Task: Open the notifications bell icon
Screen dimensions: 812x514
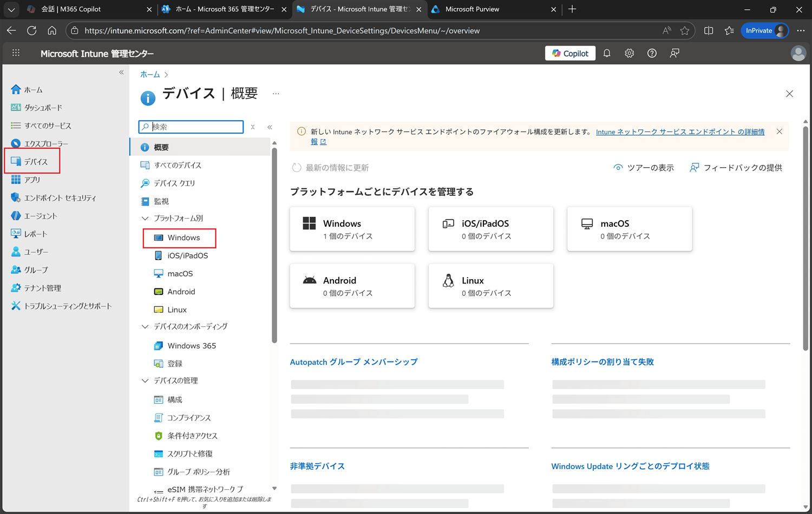Action: tap(607, 53)
